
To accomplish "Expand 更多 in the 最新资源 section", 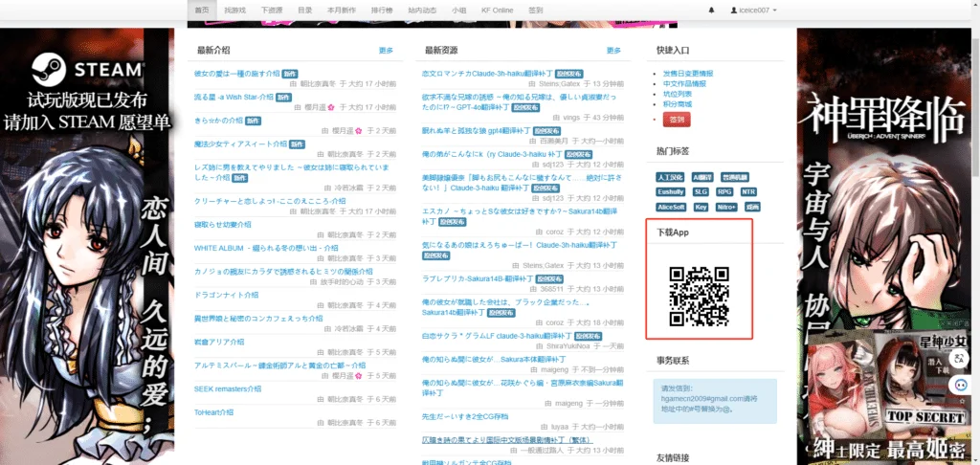I will pos(613,51).
